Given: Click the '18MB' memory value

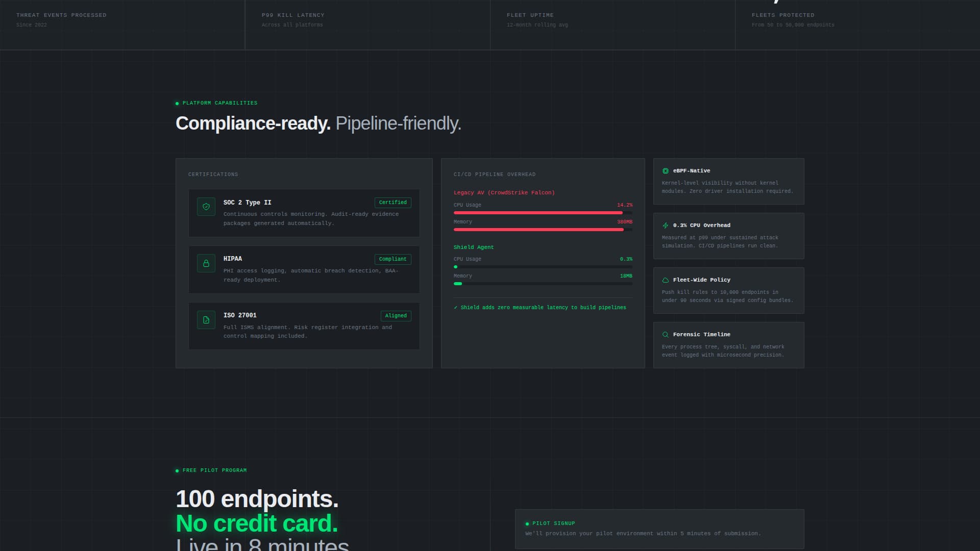Looking at the screenshot, I should click(x=626, y=276).
